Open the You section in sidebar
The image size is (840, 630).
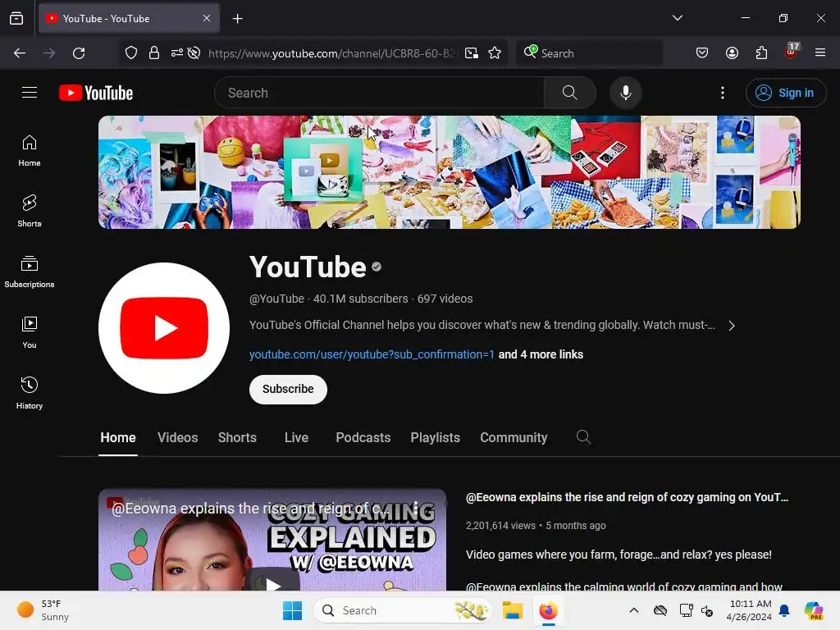(30, 333)
